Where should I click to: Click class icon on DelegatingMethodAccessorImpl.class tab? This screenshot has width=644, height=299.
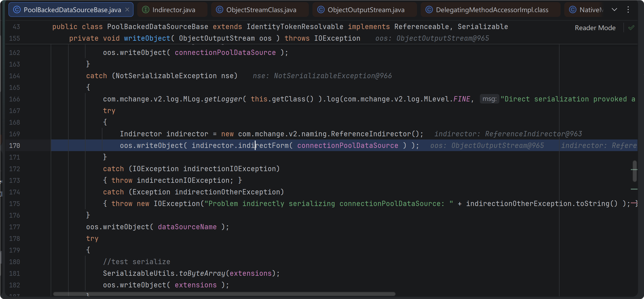pos(429,10)
